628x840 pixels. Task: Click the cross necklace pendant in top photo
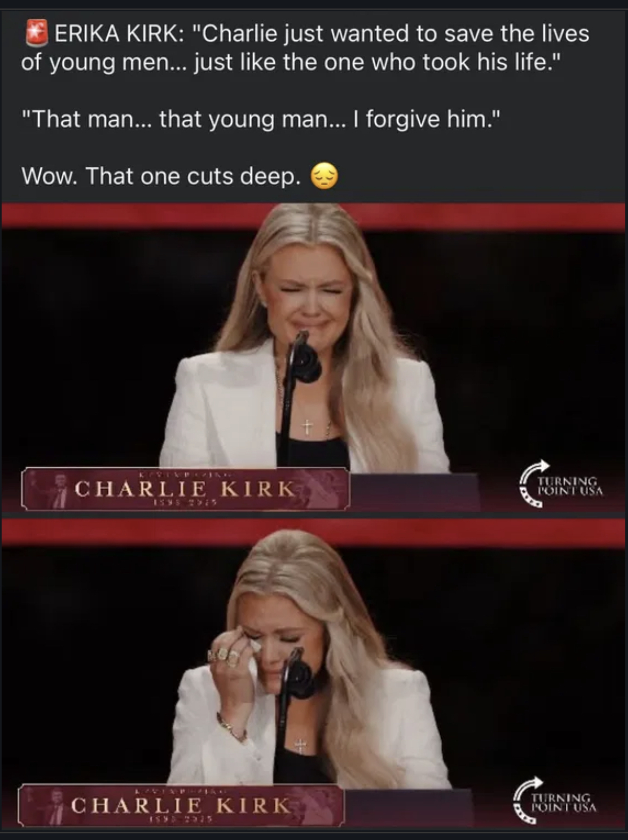[x=306, y=427]
